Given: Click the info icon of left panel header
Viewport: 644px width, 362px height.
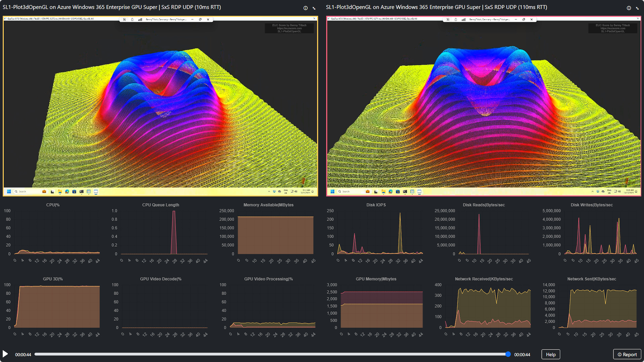Looking at the screenshot, I should coord(305,8).
